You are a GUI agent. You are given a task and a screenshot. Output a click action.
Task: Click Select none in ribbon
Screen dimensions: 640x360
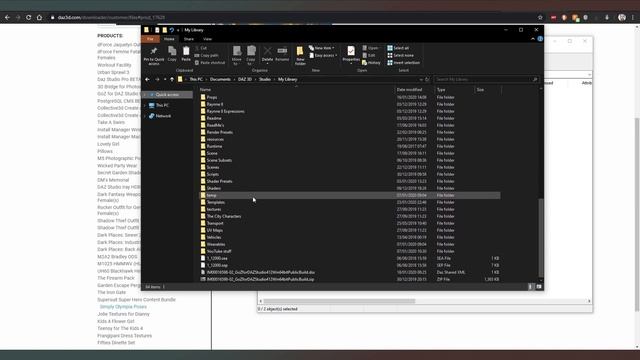(x=400, y=56)
